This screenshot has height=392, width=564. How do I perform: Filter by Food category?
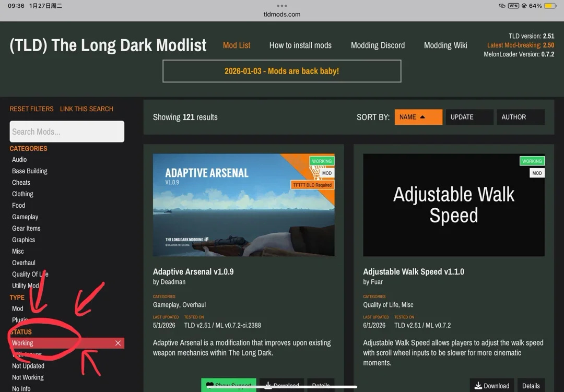pyautogui.click(x=19, y=205)
